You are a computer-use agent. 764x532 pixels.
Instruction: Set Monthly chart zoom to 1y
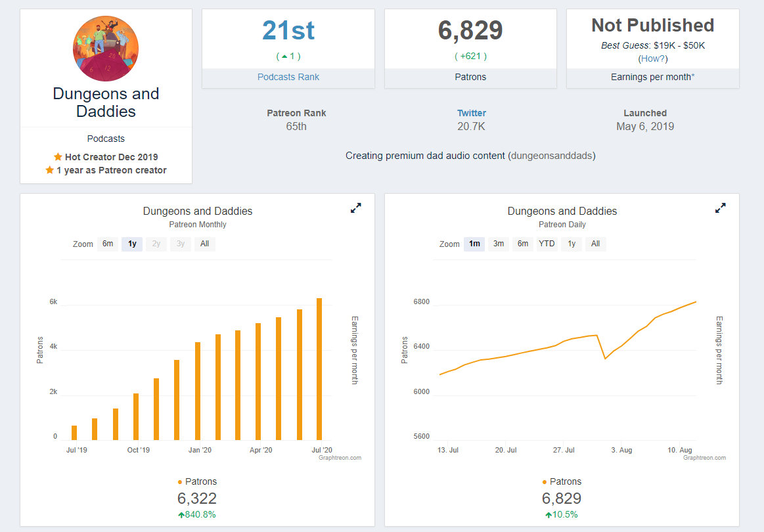click(x=132, y=244)
